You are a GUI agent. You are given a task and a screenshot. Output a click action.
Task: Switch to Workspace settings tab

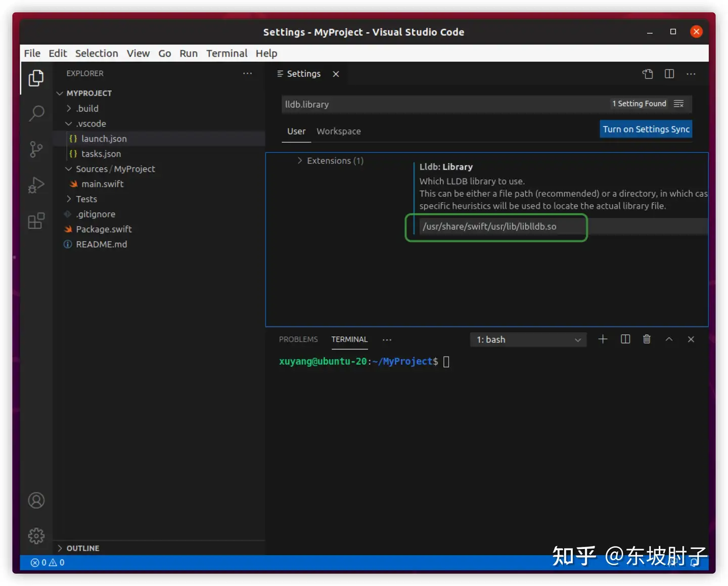(x=339, y=131)
